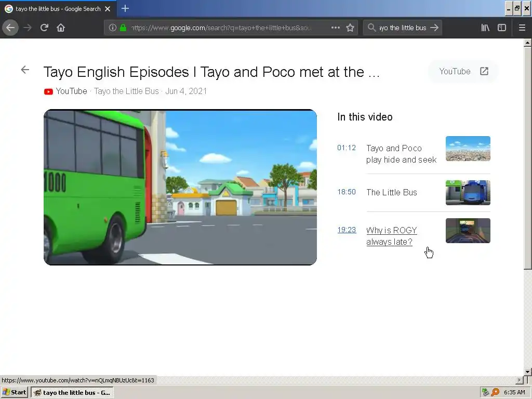Open the Library bookshelf icon

[x=485, y=28]
